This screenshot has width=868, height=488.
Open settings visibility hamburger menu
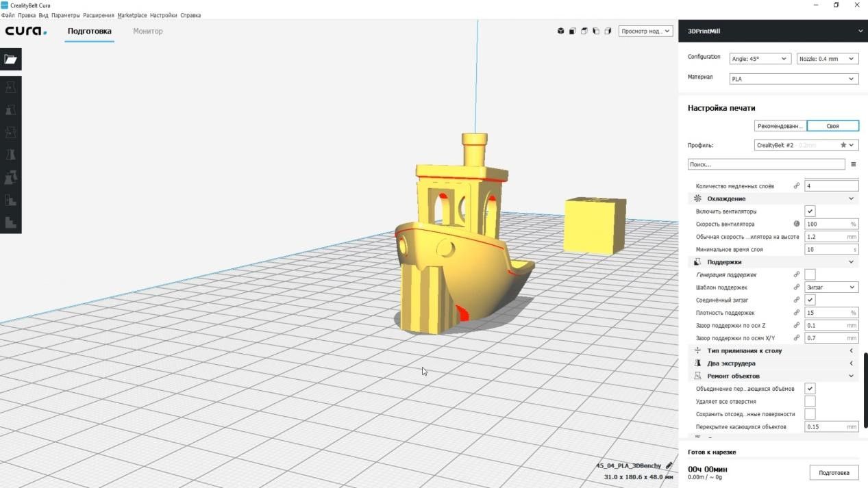(x=854, y=164)
